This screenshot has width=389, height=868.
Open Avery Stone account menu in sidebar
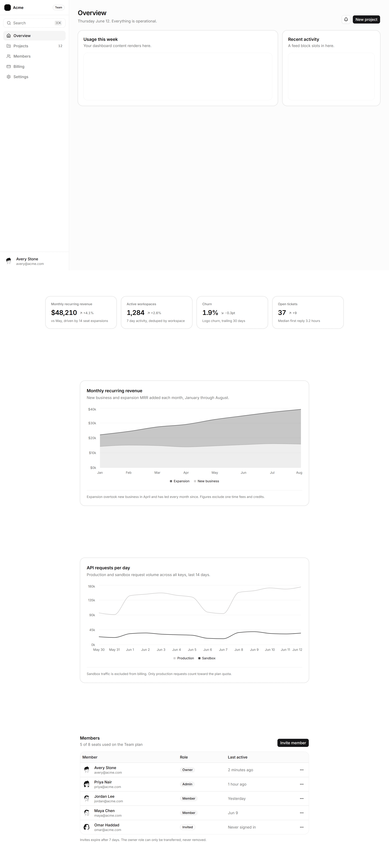pyautogui.click(x=34, y=261)
